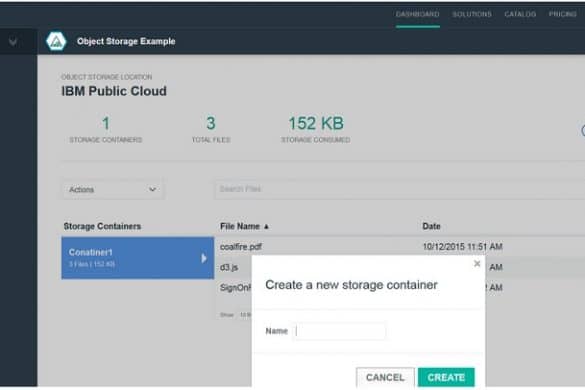Click the Object Storage Example title

(x=126, y=41)
